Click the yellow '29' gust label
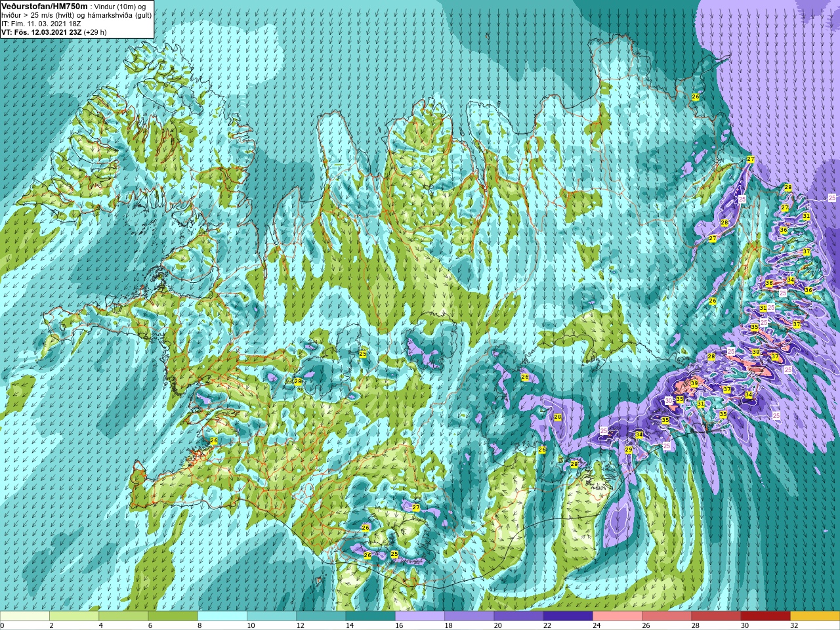840x630 pixels. click(629, 450)
